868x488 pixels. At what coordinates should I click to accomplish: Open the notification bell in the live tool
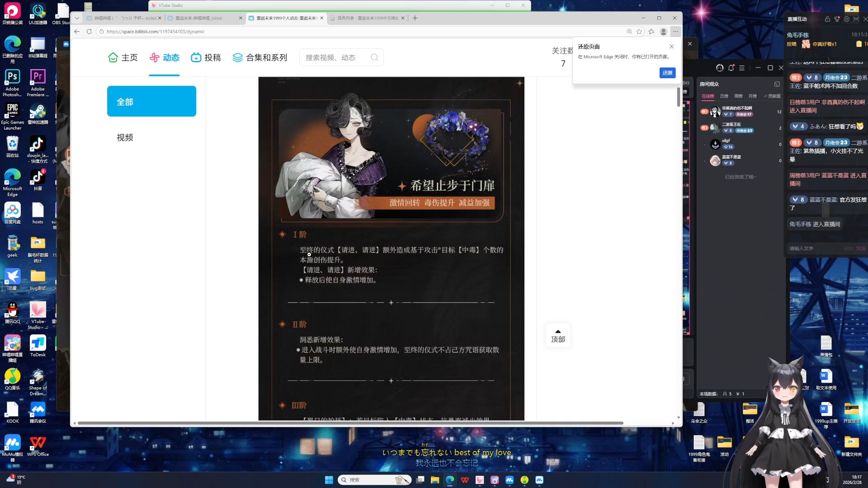click(731, 68)
